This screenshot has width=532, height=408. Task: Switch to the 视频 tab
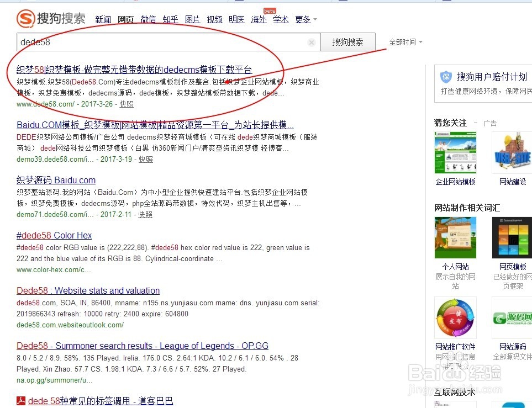coord(214,19)
